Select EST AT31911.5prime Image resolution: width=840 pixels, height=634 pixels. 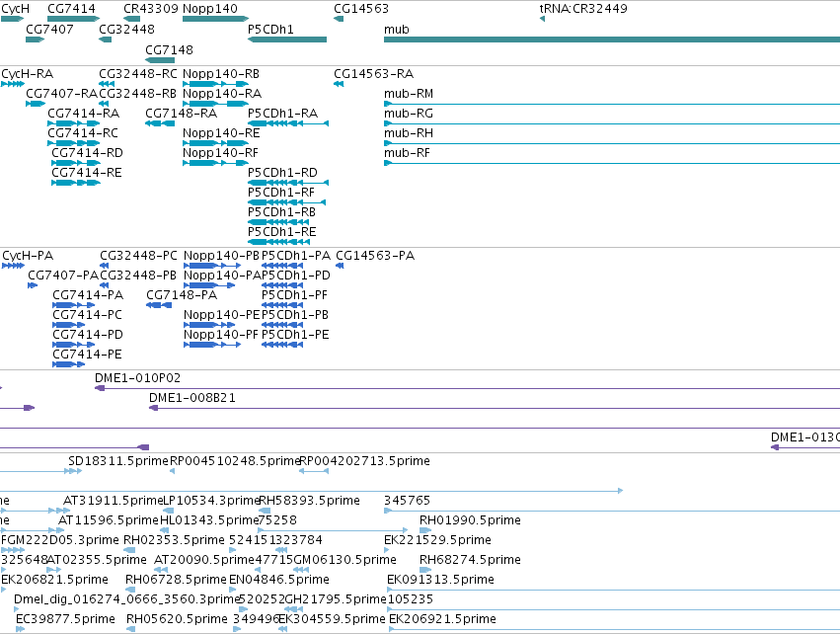pyautogui.click(x=113, y=501)
